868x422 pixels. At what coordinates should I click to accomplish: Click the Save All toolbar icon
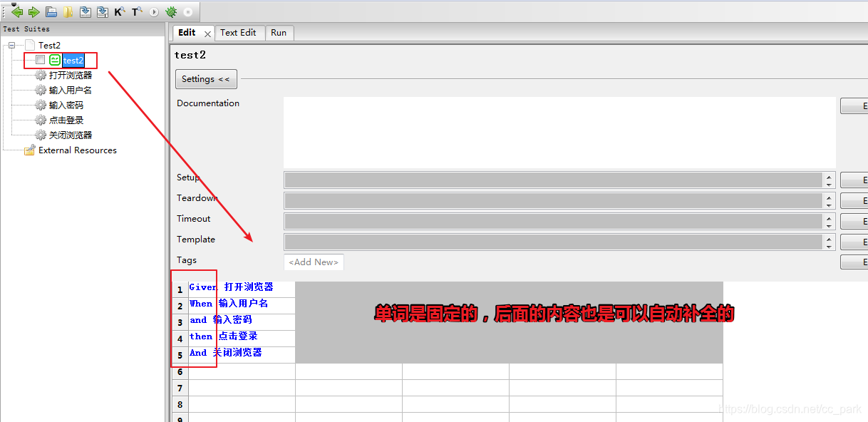click(x=103, y=12)
